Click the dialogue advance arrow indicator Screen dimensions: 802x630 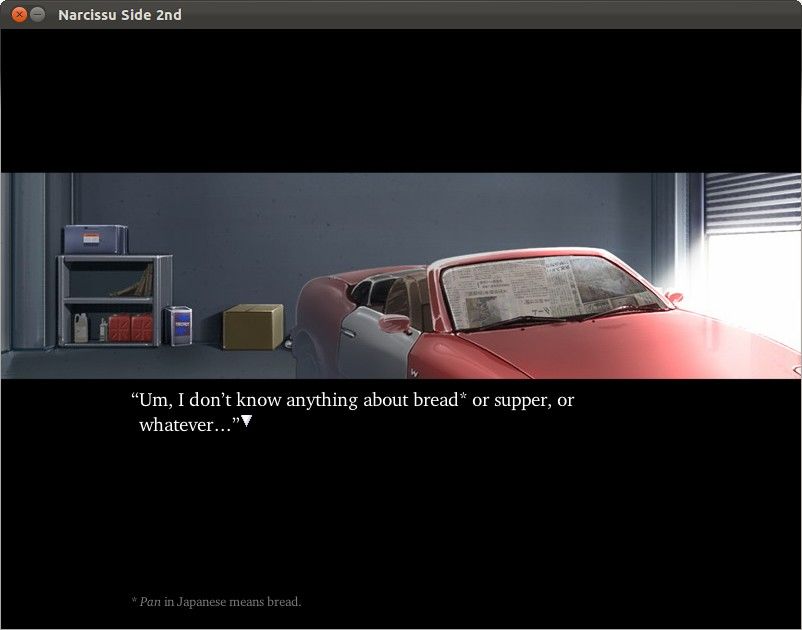(246, 423)
